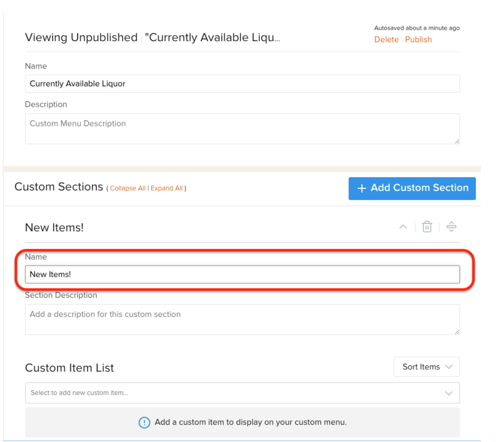Click the reorder section handle icon
This screenshot has width=504, height=442.
(451, 227)
